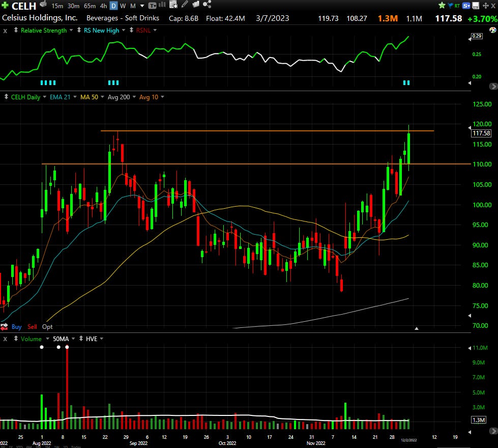Click the white triangle date marker on price pane
The image size is (498, 448).
coord(417,328)
